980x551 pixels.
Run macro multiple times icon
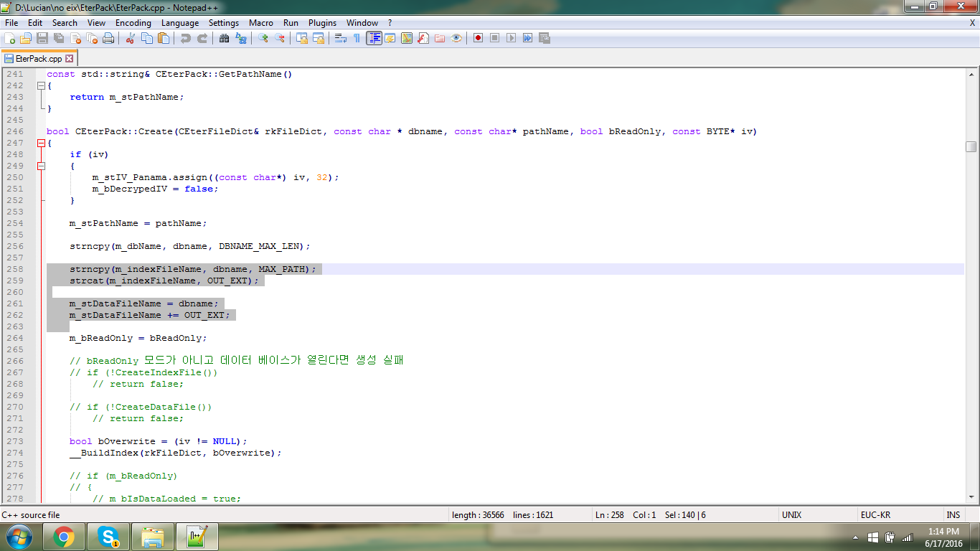coord(527,38)
